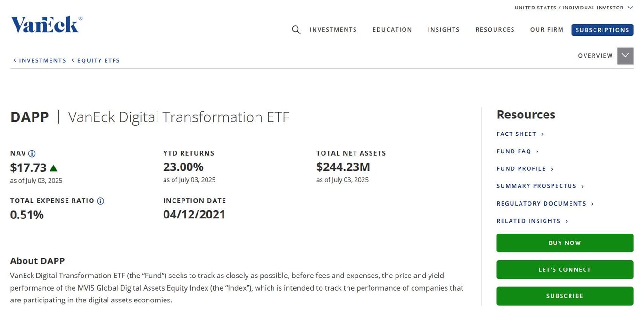644x318 pixels.
Task: Open the NAV info tooltip icon
Action: (x=32, y=153)
